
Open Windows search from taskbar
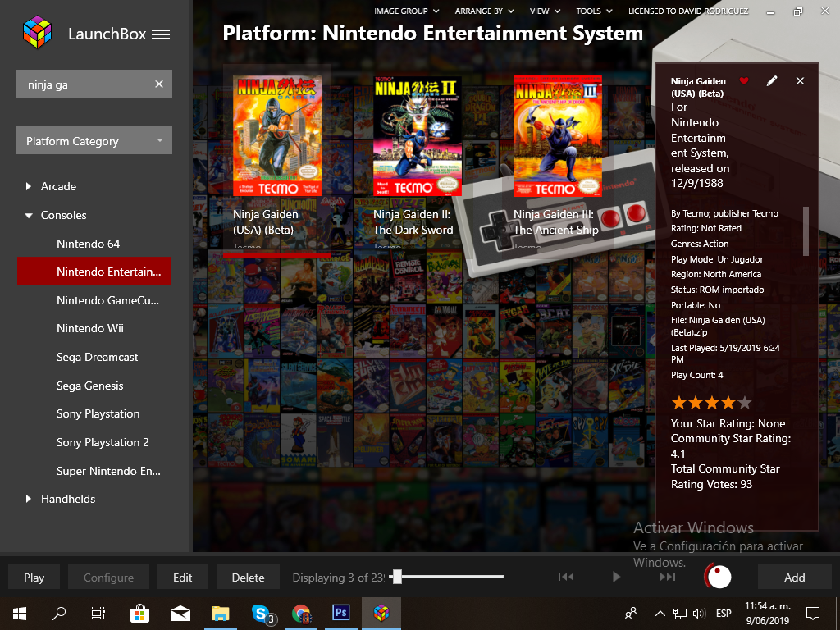59,614
